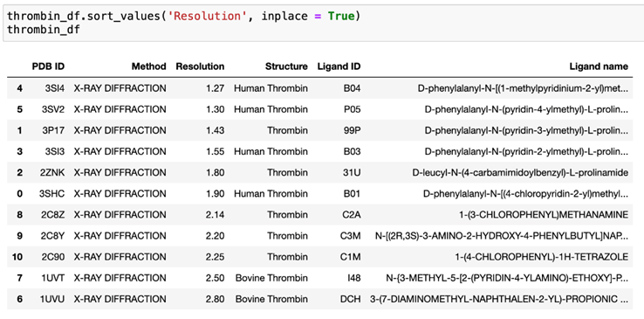Select the 'PDB ID' column header
Viewport: 644px width, 319px height.
[48, 66]
